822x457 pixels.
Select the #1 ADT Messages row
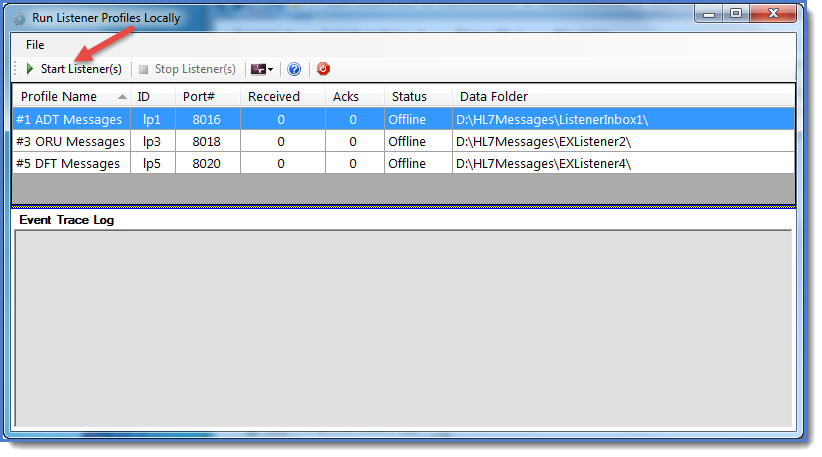click(x=404, y=119)
